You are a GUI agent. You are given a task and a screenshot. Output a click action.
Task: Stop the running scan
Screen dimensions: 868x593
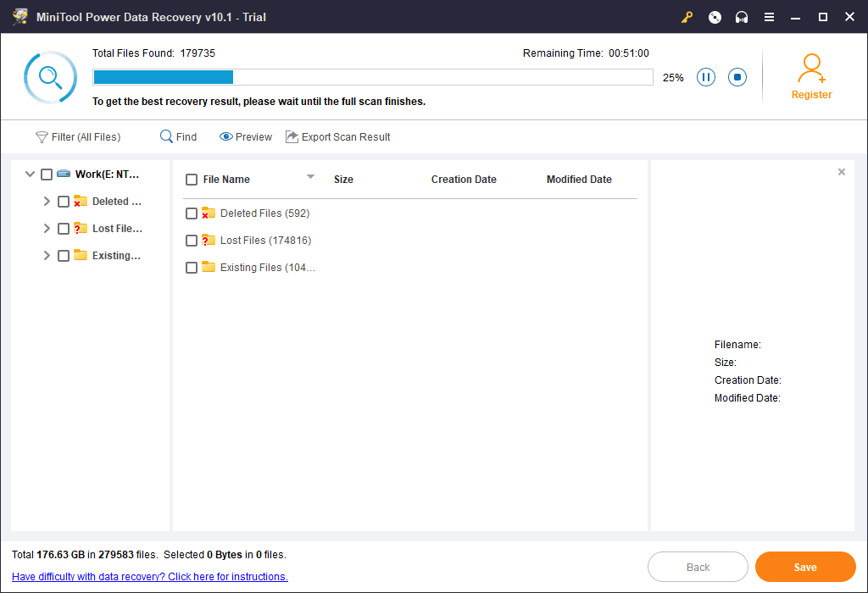click(737, 77)
